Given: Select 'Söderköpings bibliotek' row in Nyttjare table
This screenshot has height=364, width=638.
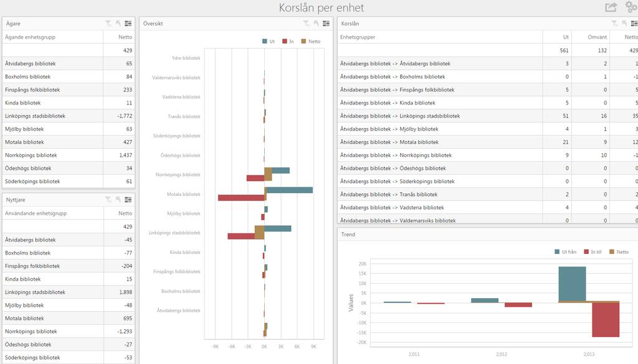Looking at the screenshot, I should pyautogui.click(x=69, y=358).
